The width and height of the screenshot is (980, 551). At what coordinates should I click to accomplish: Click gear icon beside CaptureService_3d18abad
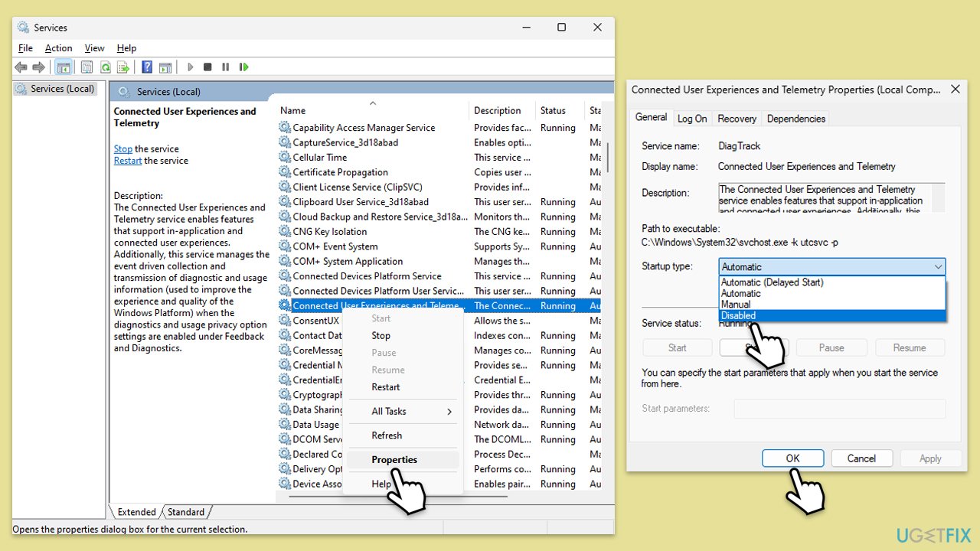285,142
